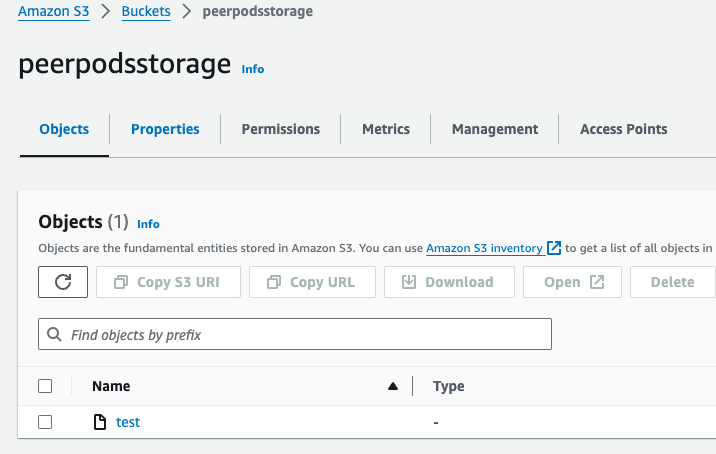The image size is (716, 454).
Task: Click the Download button
Action: (448, 282)
